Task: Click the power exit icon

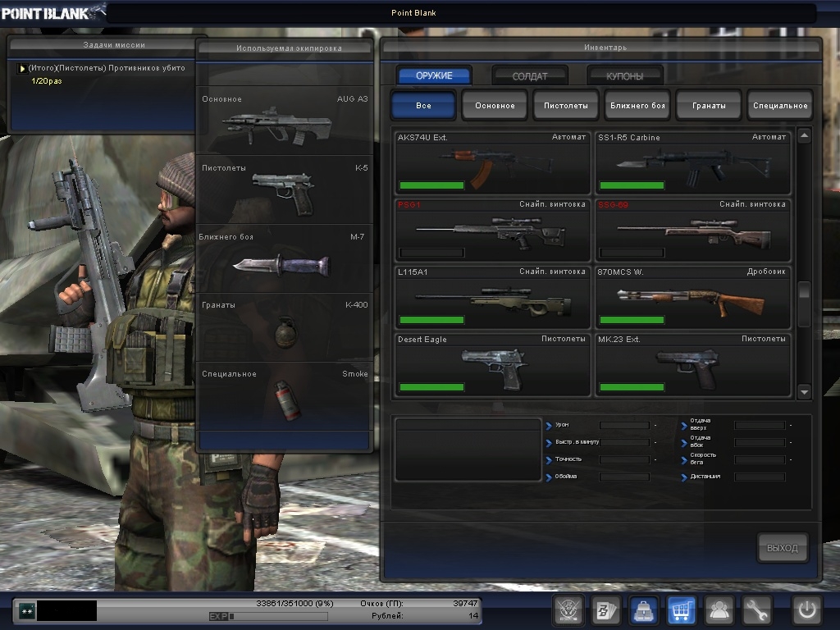Action: 806,610
